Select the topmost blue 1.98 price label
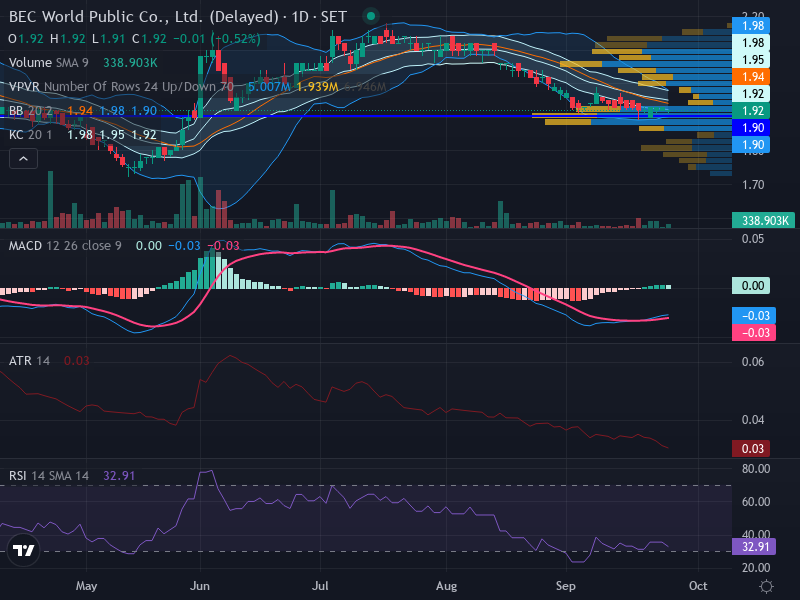This screenshot has width=800, height=600. [751, 26]
